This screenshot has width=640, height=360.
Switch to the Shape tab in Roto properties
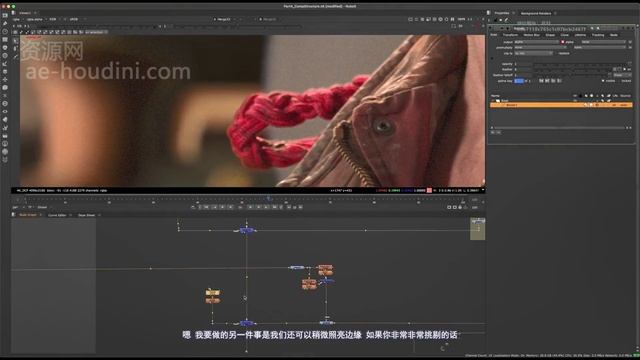pyautogui.click(x=550, y=35)
